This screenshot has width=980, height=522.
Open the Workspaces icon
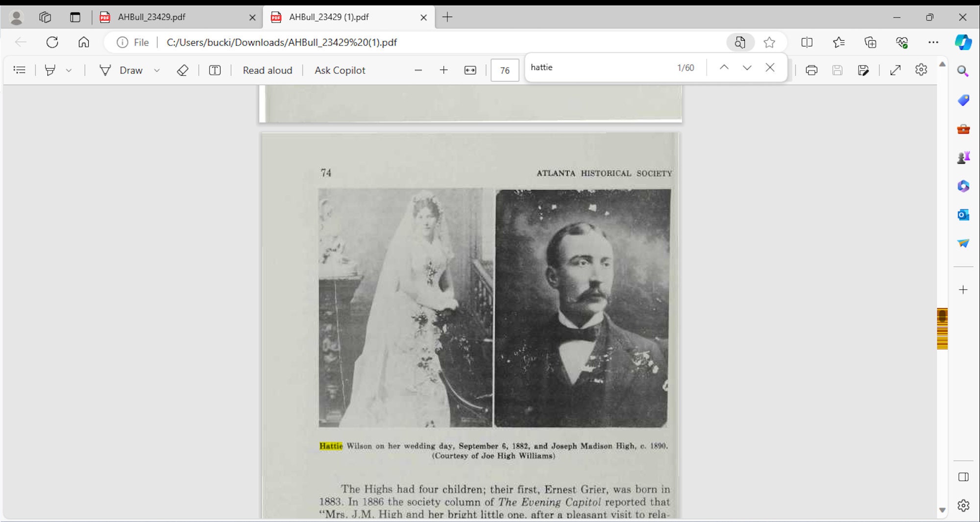click(x=45, y=17)
